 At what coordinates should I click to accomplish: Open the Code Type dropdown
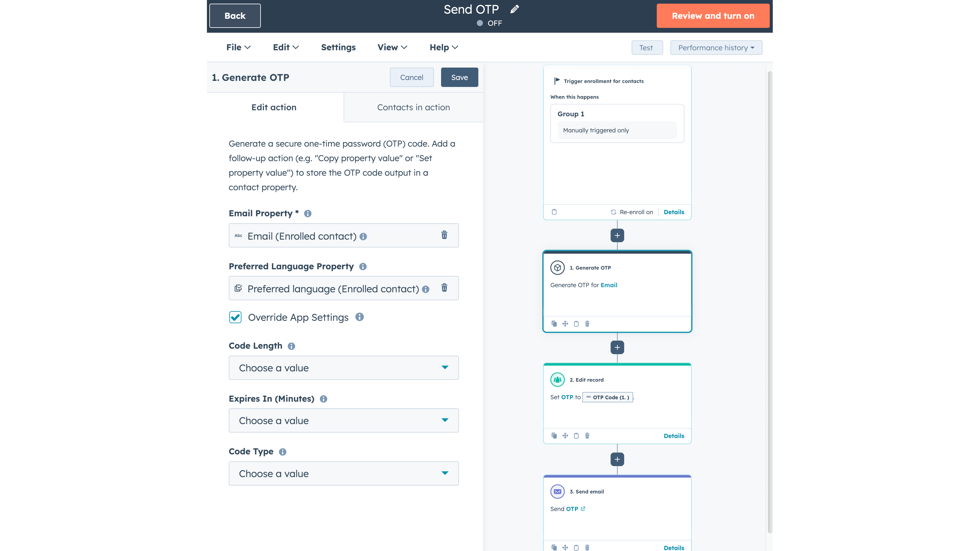tap(344, 473)
